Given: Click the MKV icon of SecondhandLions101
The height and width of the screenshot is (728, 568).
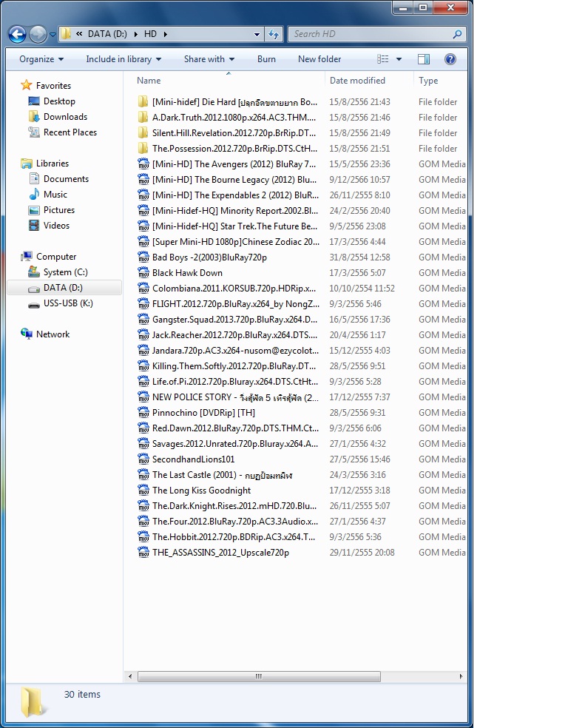Looking at the screenshot, I should click(x=143, y=459).
